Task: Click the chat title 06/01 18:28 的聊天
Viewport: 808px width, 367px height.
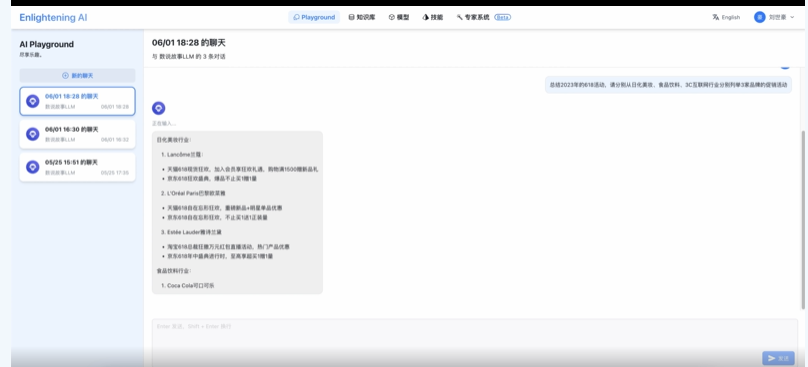Action: pyautogui.click(x=189, y=43)
